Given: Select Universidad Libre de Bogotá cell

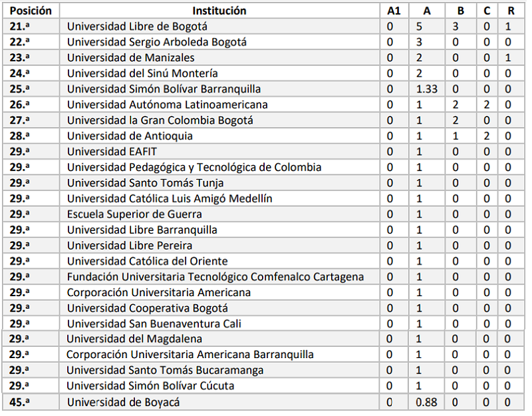Looking at the screenshot, I should click(x=137, y=27).
